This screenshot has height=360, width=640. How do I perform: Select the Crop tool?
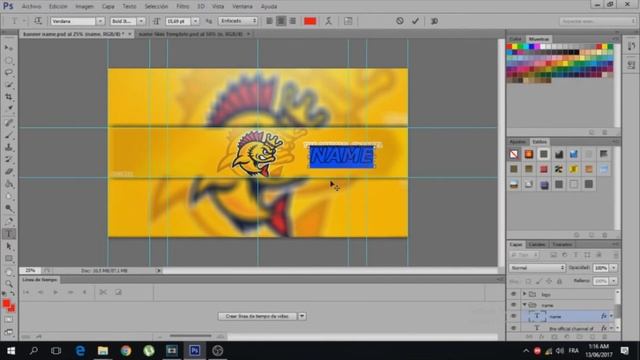pos(9,97)
